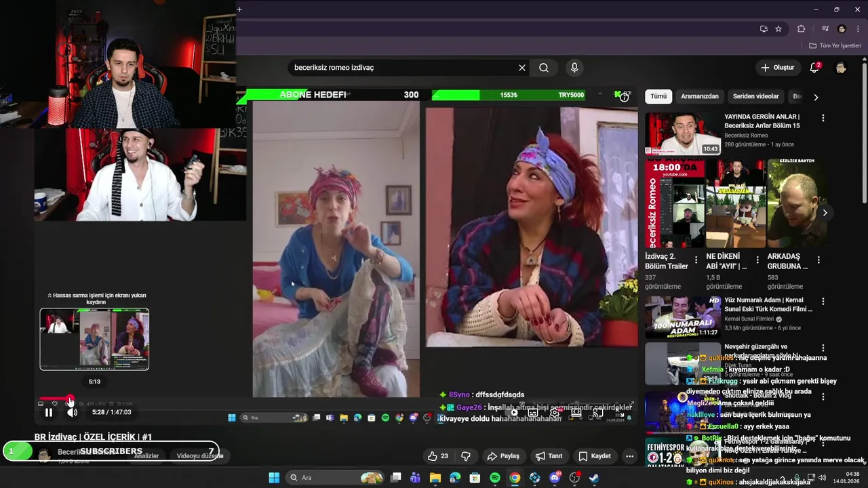Image resolution: width=868 pixels, height=488 pixels.
Task: Open Microsoft Store from taskbar
Action: click(x=475, y=478)
